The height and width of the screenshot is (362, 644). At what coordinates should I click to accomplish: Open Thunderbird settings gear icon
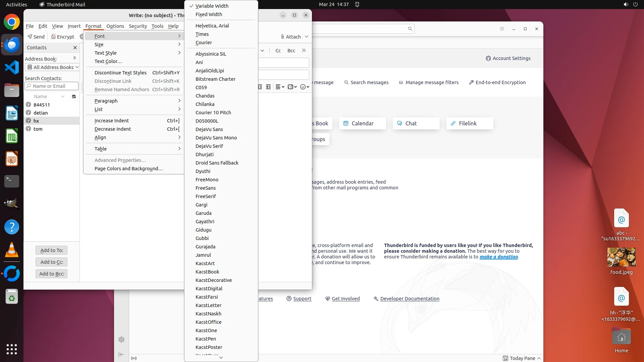click(121, 340)
